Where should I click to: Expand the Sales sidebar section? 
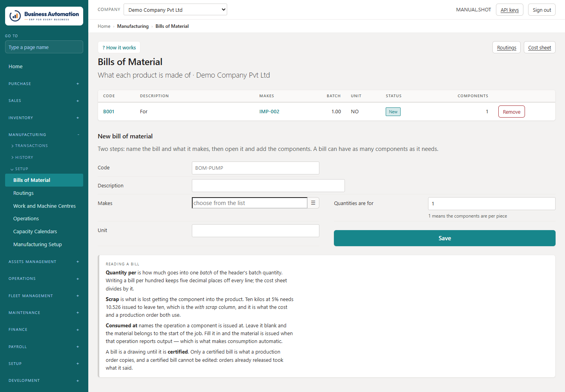pos(44,101)
